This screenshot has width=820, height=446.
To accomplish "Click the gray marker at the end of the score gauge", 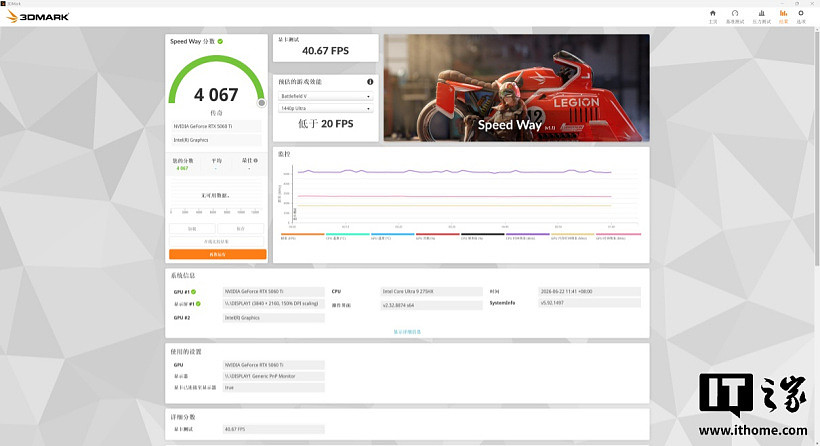I will pos(261,103).
